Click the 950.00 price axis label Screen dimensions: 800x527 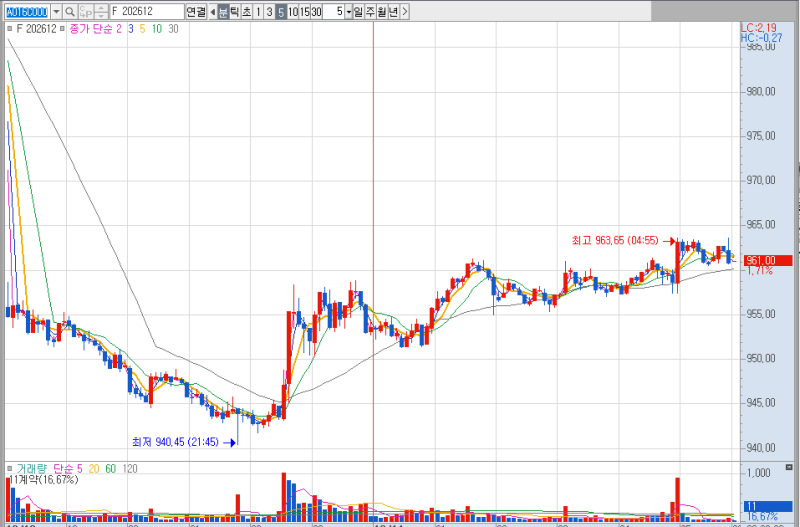(x=761, y=359)
